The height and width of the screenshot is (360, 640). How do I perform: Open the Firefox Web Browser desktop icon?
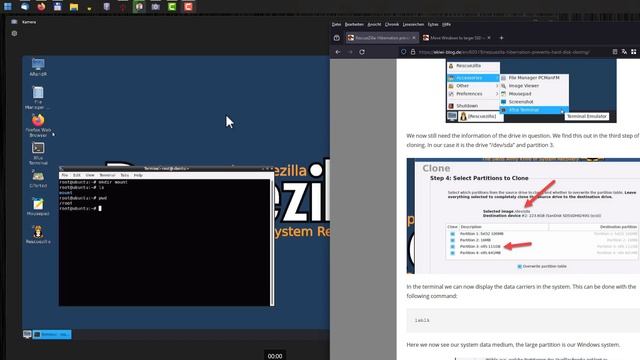point(38,125)
